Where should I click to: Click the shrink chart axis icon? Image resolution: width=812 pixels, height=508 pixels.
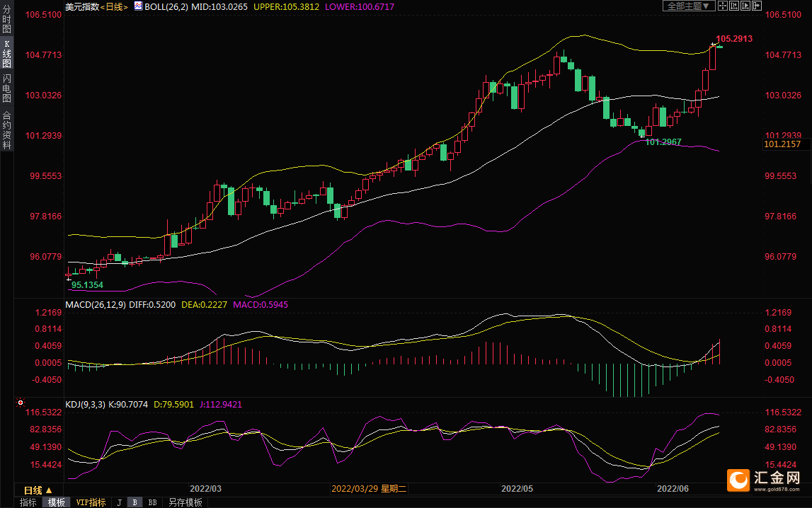click(734, 6)
